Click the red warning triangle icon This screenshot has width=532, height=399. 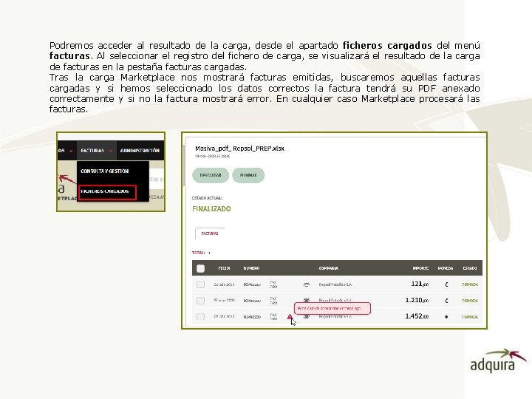(290, 317)
